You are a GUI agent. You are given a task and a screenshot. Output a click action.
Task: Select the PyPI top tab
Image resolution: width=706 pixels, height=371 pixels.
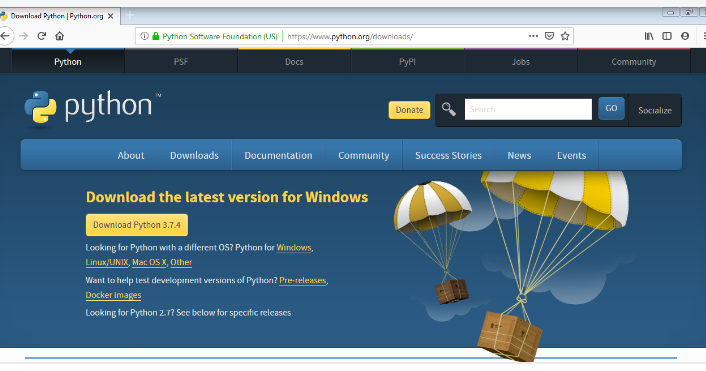pos(407,62)
